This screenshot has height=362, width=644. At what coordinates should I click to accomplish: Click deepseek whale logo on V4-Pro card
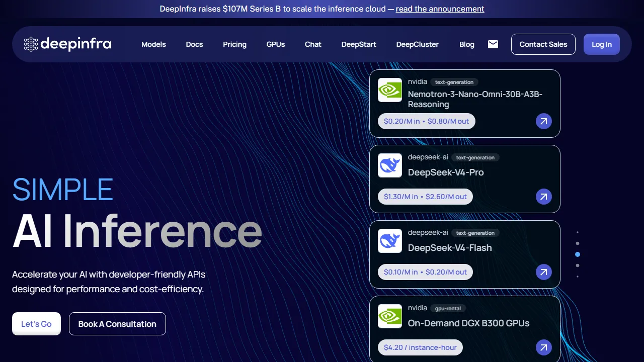(390, 165)
